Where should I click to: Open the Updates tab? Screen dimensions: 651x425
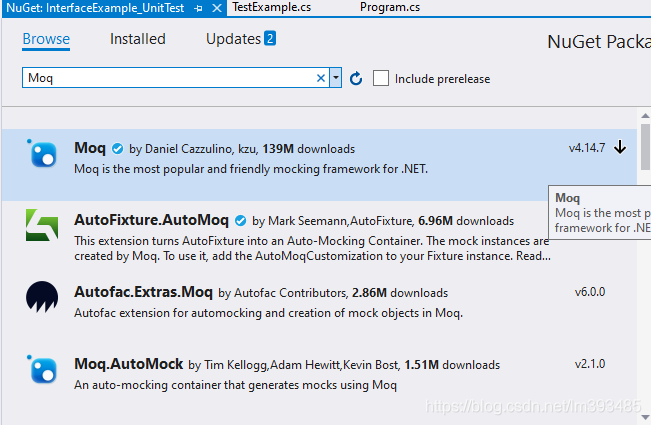pyautogui.click(x=233, y=39)
